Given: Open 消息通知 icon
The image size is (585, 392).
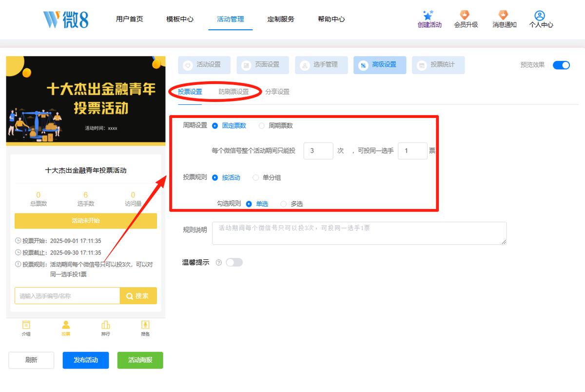Looking at the screenshot, I should [x=503, y=15].
